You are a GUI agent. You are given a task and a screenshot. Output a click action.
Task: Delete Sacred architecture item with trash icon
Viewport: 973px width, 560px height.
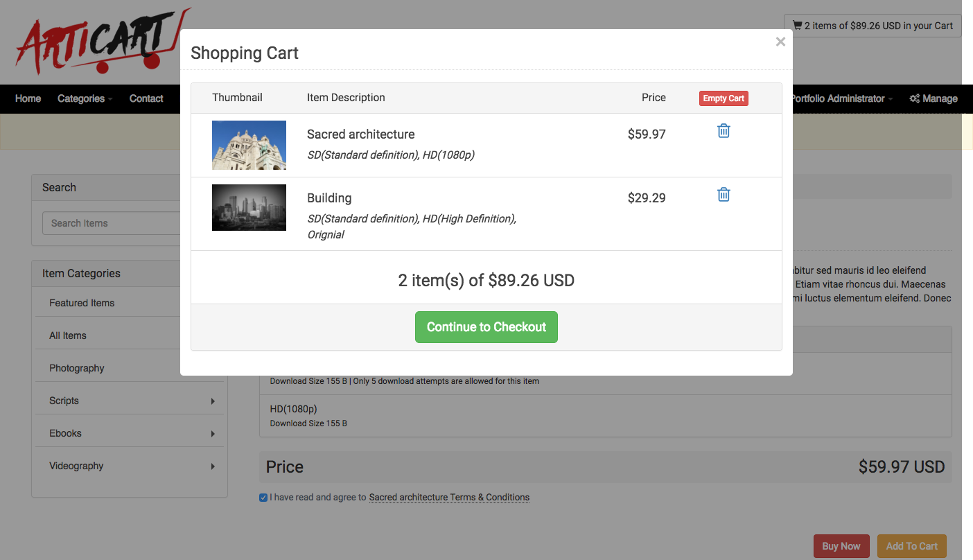coord(724,131)
